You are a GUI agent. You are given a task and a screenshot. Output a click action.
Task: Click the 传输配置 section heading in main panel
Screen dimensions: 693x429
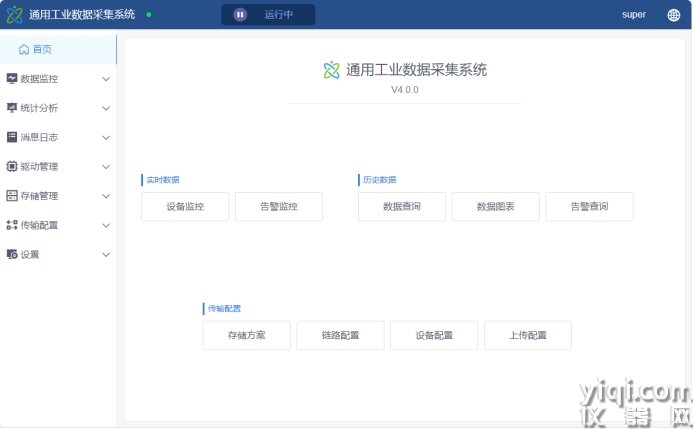pos(225,308)
